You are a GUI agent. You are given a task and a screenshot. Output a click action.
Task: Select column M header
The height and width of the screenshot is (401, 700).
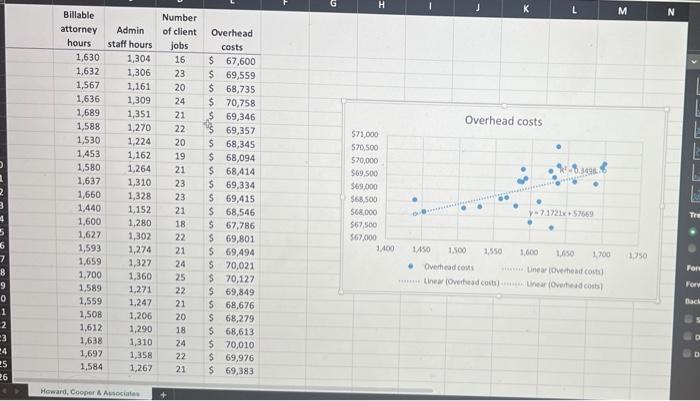pyautogui.click(x=622, y=11)
